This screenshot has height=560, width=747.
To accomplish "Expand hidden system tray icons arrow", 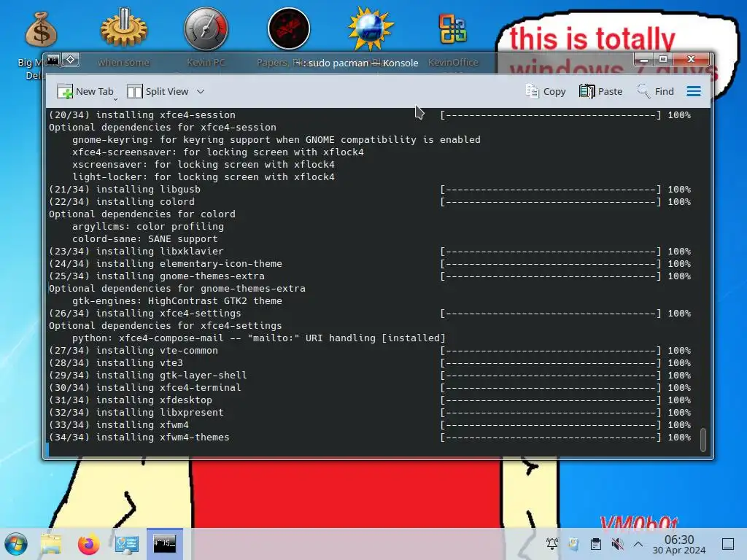I will click(638, 544).
